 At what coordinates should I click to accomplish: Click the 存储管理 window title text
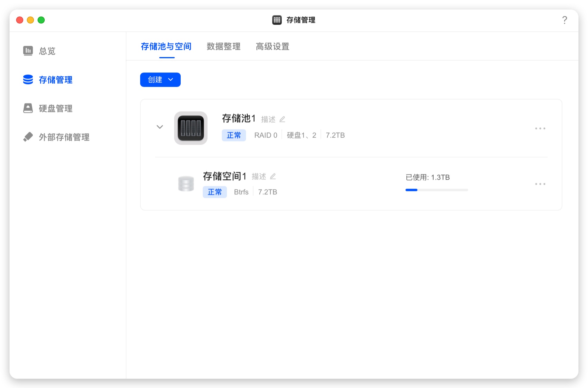[x=301, y=20]
